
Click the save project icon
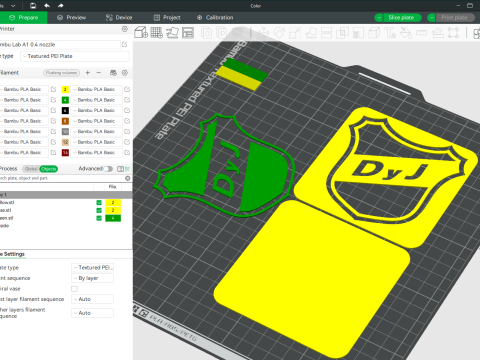click(x=33, y=6)
